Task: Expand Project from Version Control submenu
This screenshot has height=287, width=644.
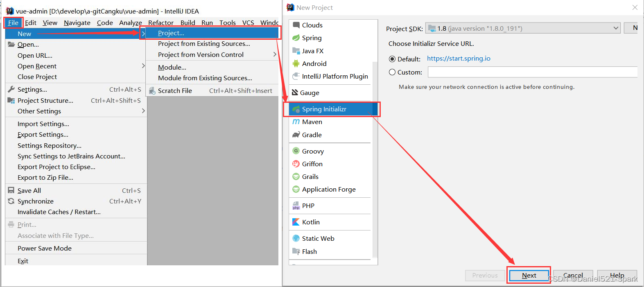Action: (x=275, y=54)
